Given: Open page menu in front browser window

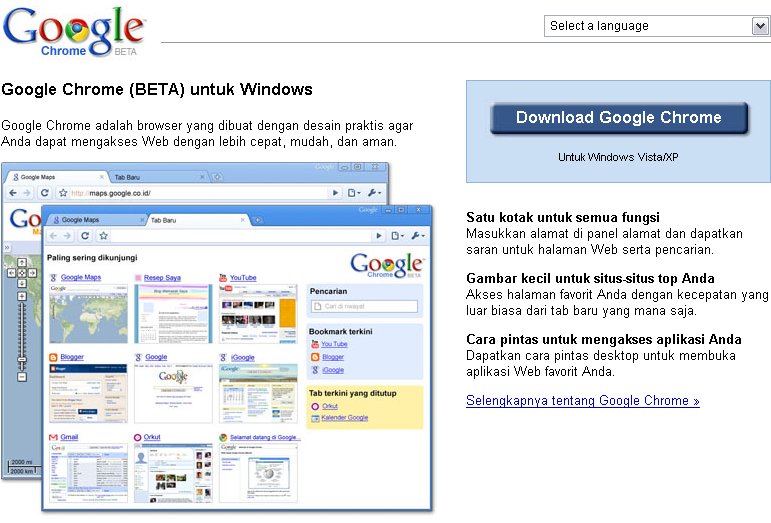Looking at the screenshot, I should pos(397,236).
